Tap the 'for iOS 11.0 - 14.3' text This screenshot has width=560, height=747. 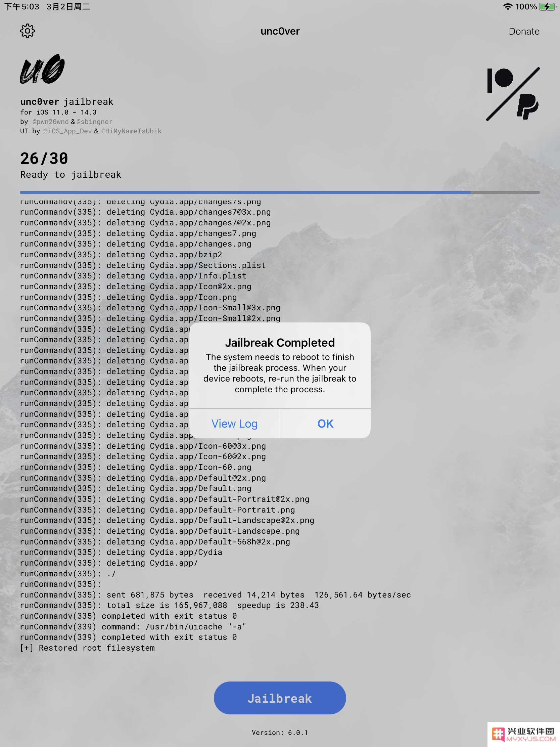pyautogui.click(x=58, y=112)
